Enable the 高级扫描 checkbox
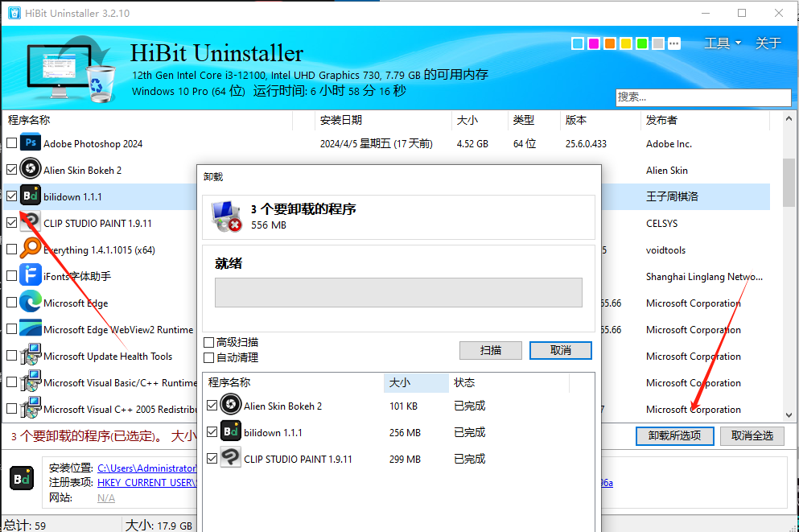Image resolution: width=799 pixels, height=532 pixels. point(209,343)
